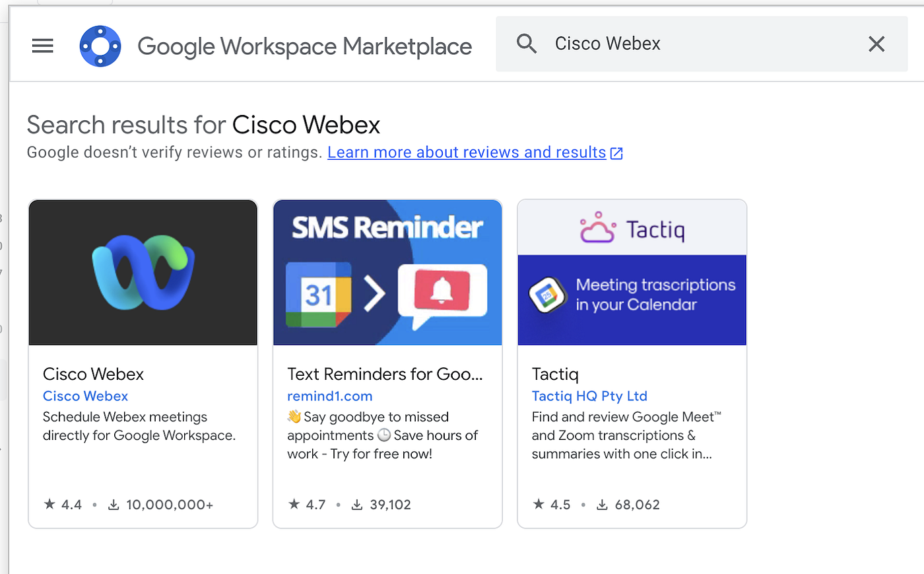Click the X to clear the search query
The width and height of the screenshot is (924, 574).
coord(876,44)
